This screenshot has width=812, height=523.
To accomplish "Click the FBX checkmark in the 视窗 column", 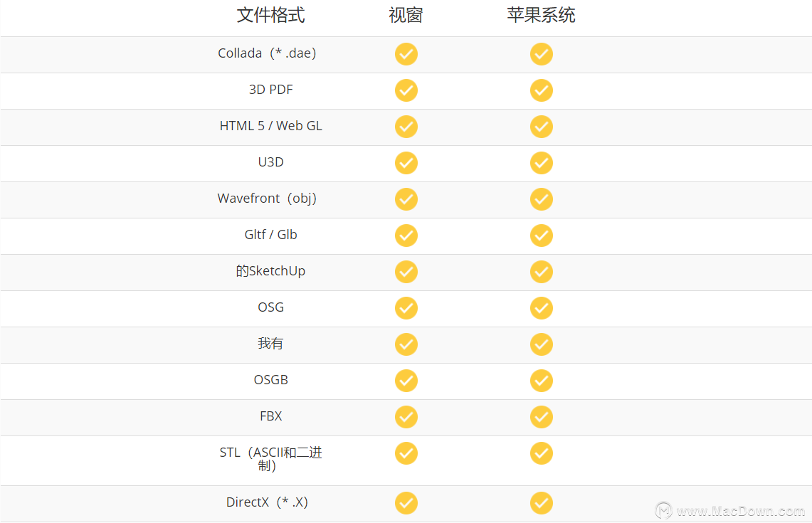I will [x=406, y=417].
